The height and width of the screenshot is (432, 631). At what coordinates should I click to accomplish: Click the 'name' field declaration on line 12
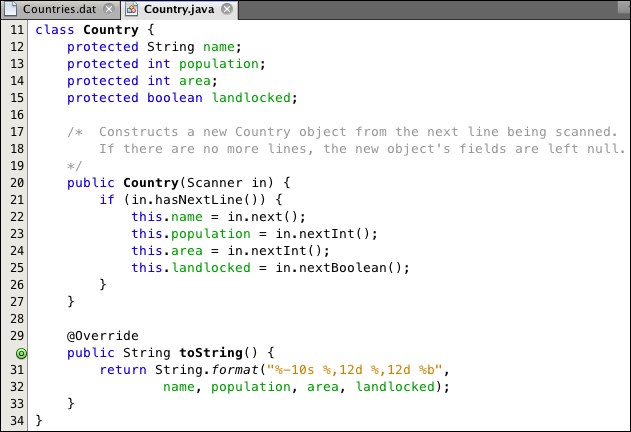219,47
